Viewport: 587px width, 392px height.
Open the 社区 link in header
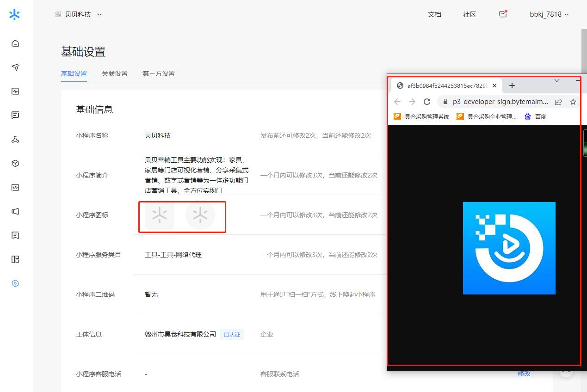(x=470, y=14)
